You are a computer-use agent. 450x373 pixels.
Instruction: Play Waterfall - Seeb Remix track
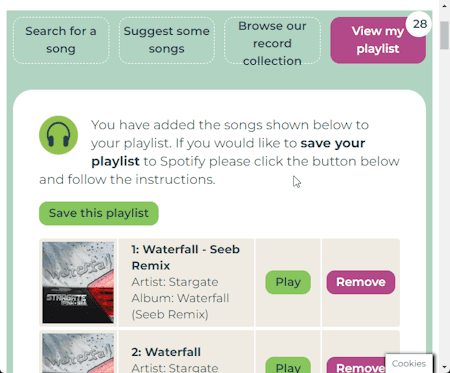click(x=288, y=282)
